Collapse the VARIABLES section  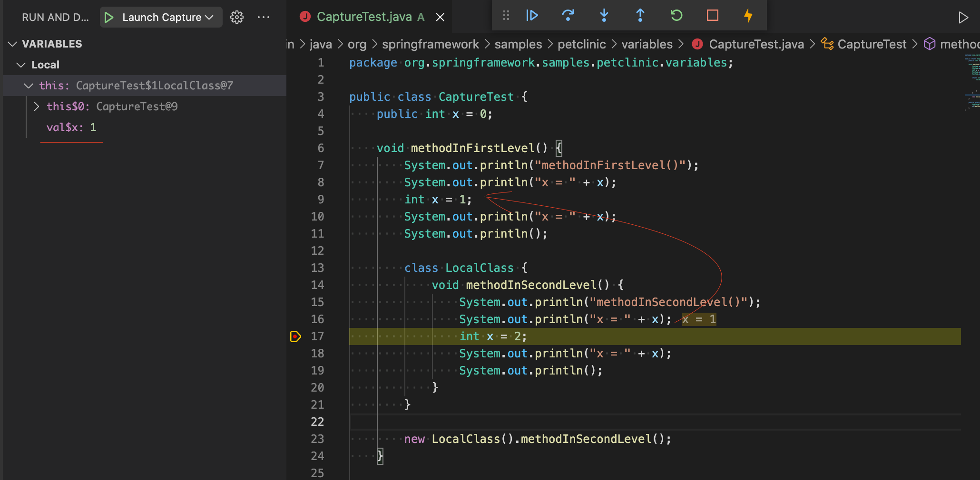(x=13, y=44)
